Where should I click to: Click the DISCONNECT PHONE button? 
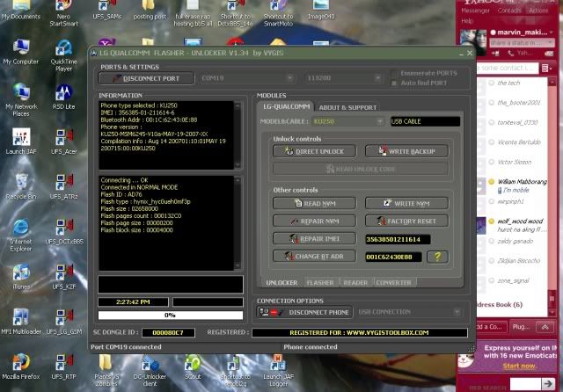[305, 312]
